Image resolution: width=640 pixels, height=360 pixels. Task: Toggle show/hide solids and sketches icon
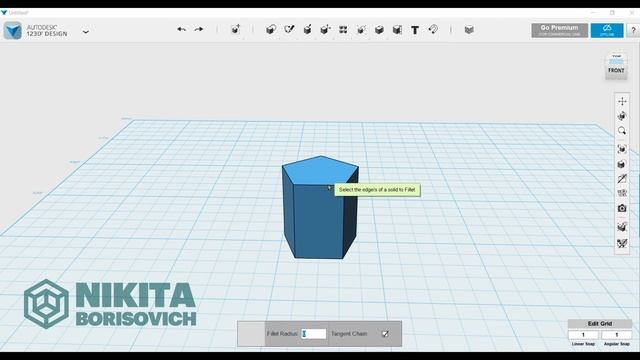coord(622,193)
